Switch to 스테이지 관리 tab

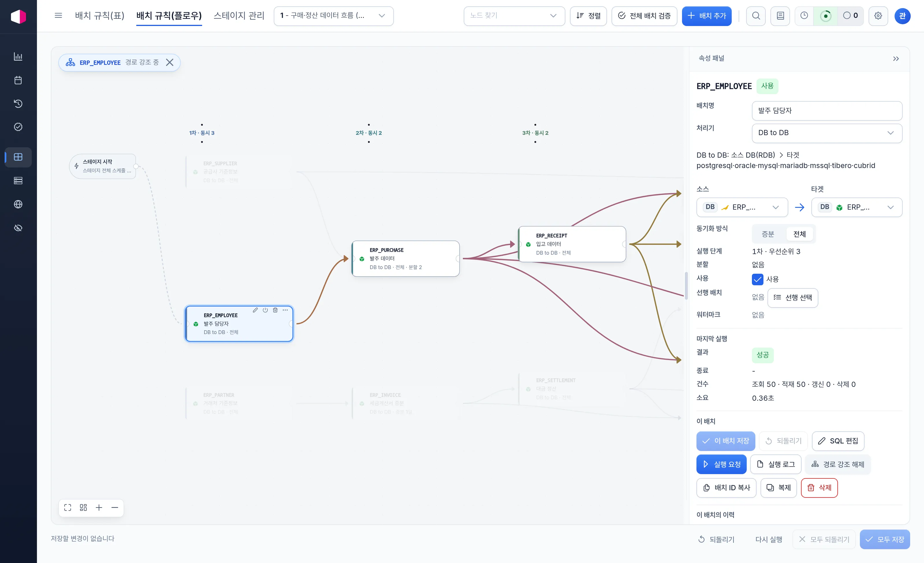pyautogui.click(x=239, y=15)
